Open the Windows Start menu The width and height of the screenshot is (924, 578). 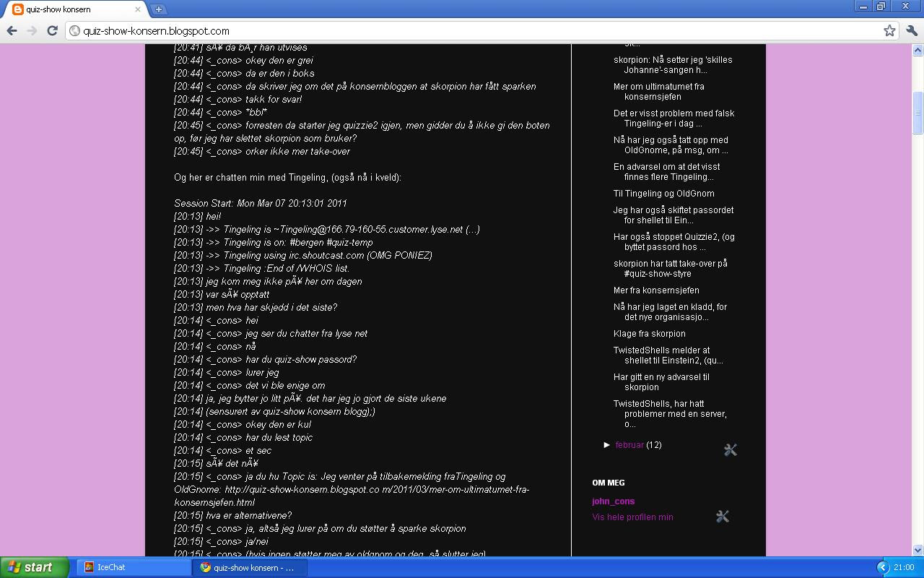34,567
